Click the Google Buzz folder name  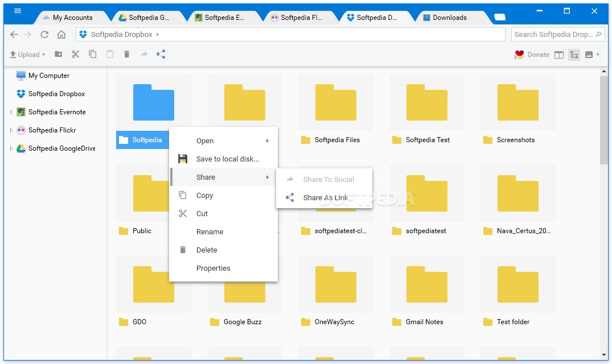243,322
